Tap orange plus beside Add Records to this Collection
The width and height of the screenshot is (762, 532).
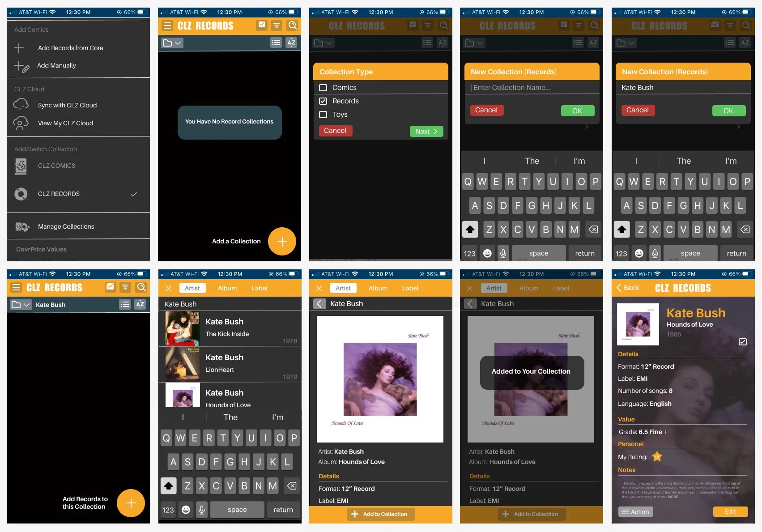(x=131, y=503)
